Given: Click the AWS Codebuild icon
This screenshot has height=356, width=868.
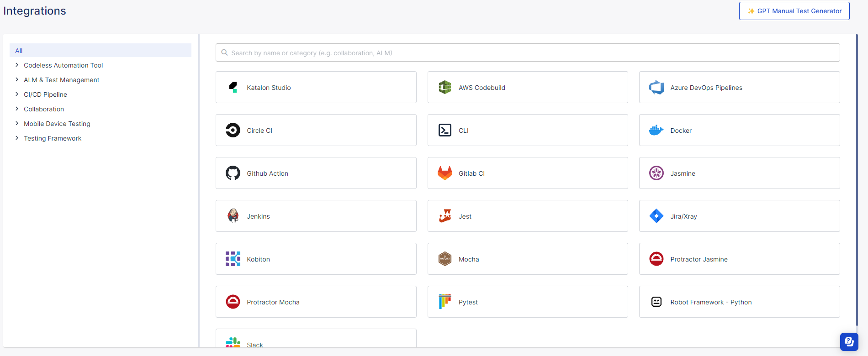Looking at the screenshot, I should 445,87.
